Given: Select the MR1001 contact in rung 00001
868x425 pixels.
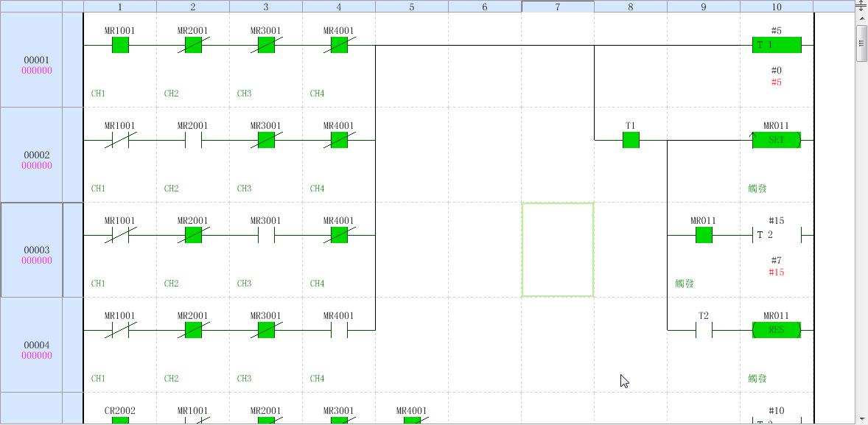Looking at the screenshot, I should click(120, 46).
